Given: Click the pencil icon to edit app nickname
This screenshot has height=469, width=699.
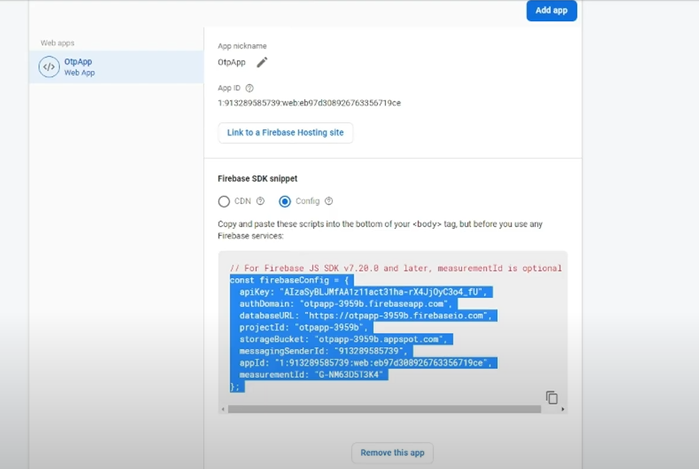Looking at the screenshot, I should coord(262,62).
